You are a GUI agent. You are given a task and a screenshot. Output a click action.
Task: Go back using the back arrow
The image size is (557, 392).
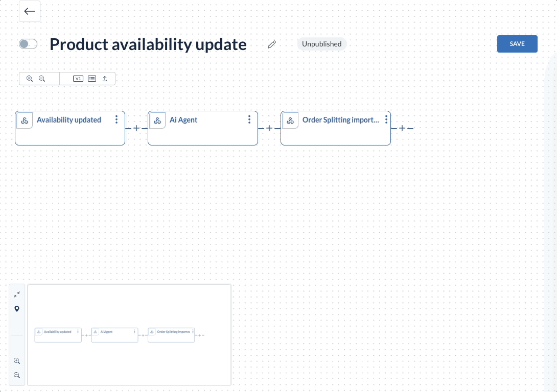click(x=29, y=11)
